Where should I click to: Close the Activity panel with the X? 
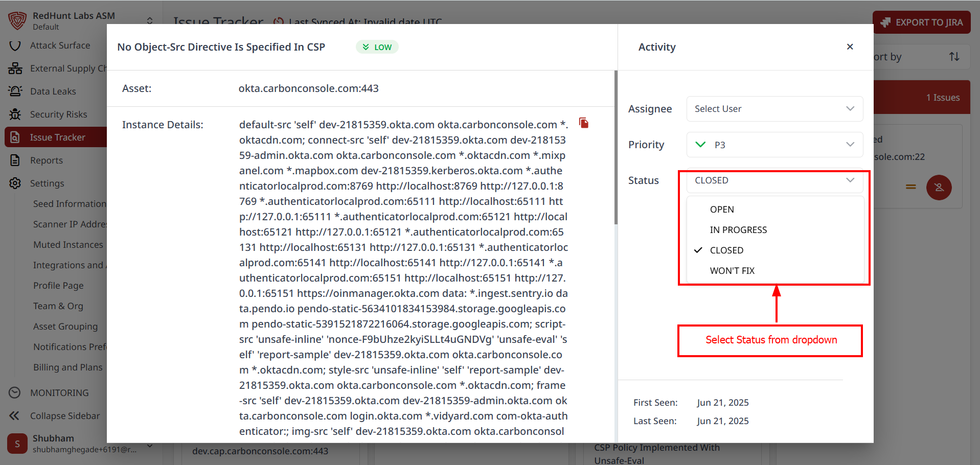[x=850, y=47]
